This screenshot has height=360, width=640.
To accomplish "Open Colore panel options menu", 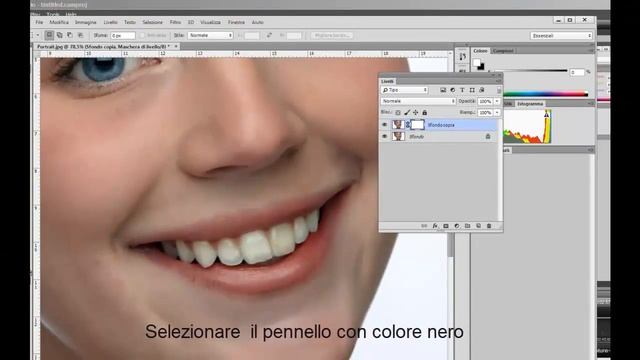I will tap(591, 51).
